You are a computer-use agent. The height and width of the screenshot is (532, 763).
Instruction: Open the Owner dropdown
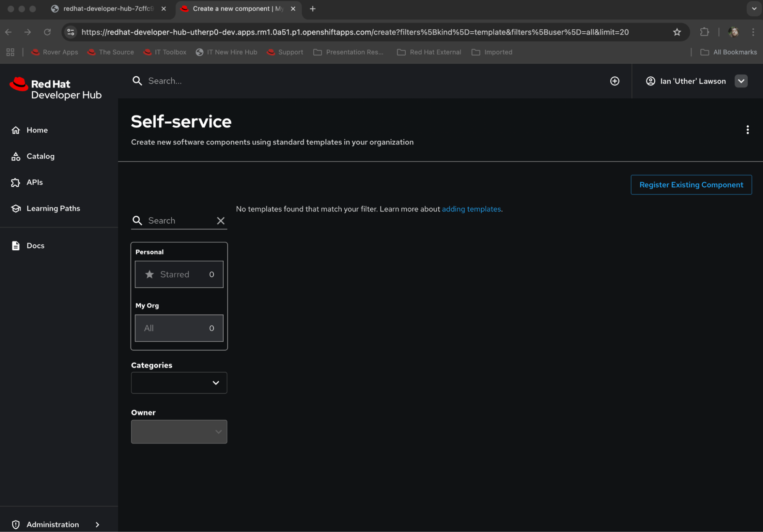[179, 432]
